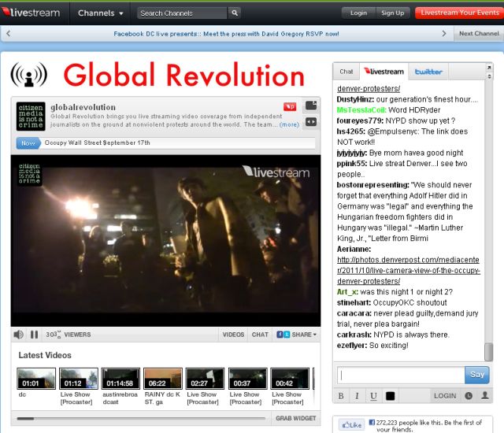Toggle underline chat formatting
Screen dimensions: 504x433
373,396
